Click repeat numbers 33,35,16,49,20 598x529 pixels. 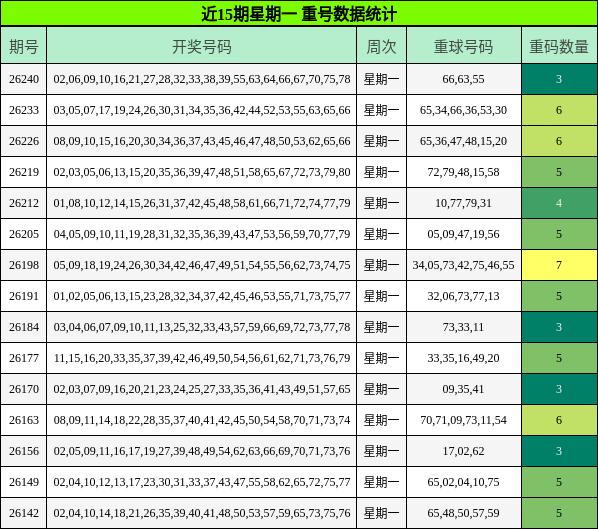point(463,358)
